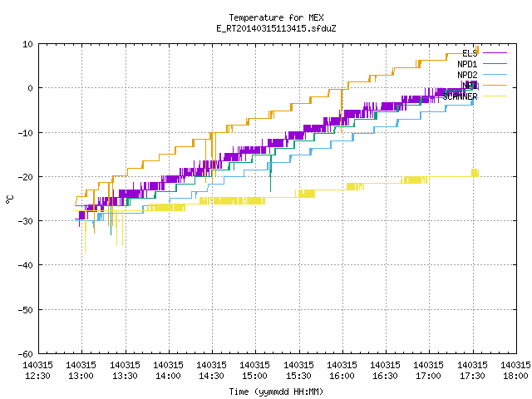
Task: Click the x-axis tick label 16:30
Action: (x=385, y=376)
